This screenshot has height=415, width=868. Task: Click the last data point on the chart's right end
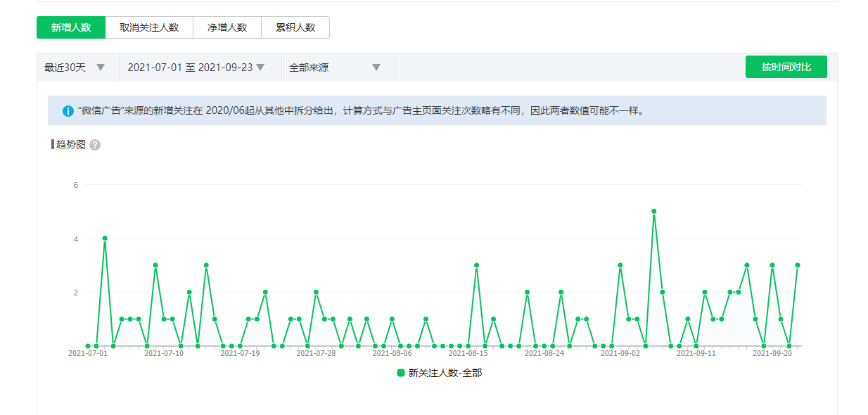coord(798,265)
